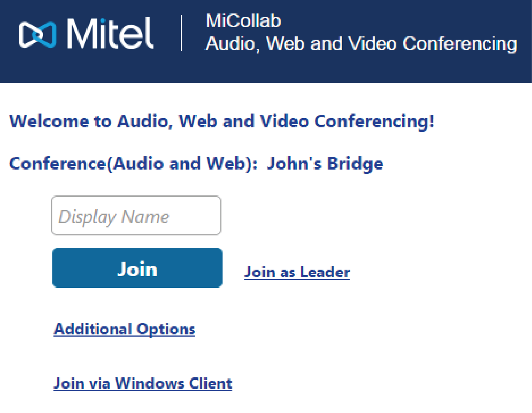The height and width of the screenshot is (413, 532).
Task: Expand Additional Options
Action: coord(124,329)
